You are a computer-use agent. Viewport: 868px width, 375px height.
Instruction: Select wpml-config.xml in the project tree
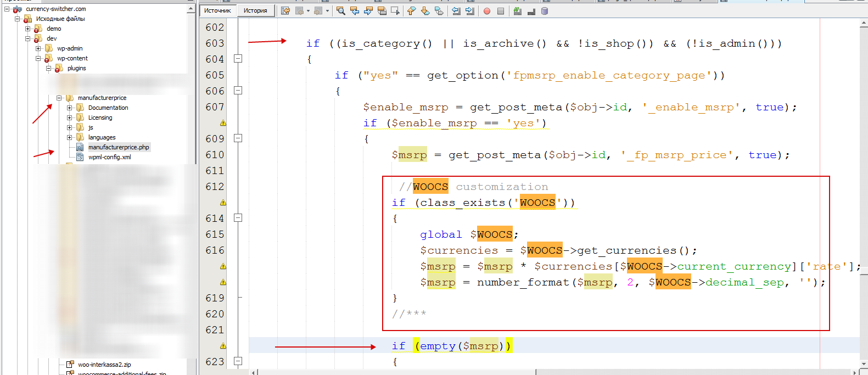110,157
